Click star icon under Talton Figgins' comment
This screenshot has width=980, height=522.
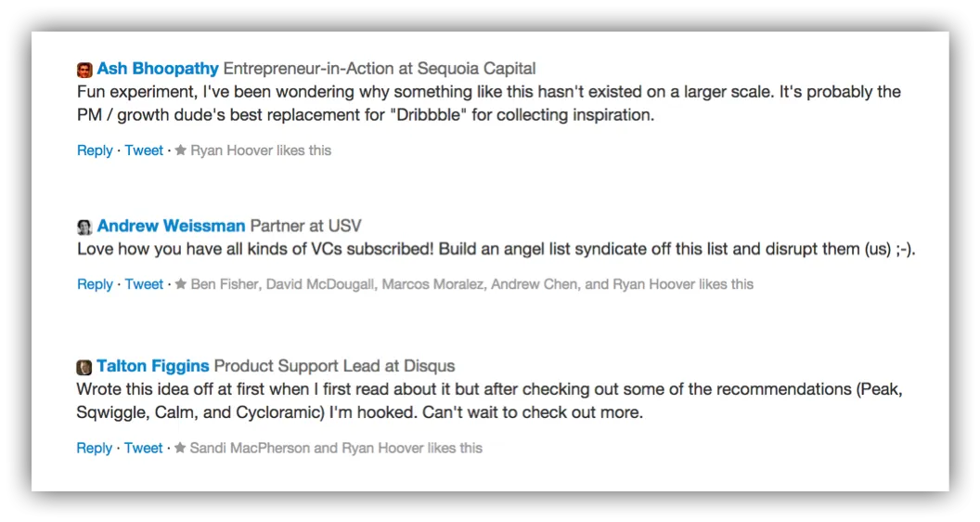(181, 448)
